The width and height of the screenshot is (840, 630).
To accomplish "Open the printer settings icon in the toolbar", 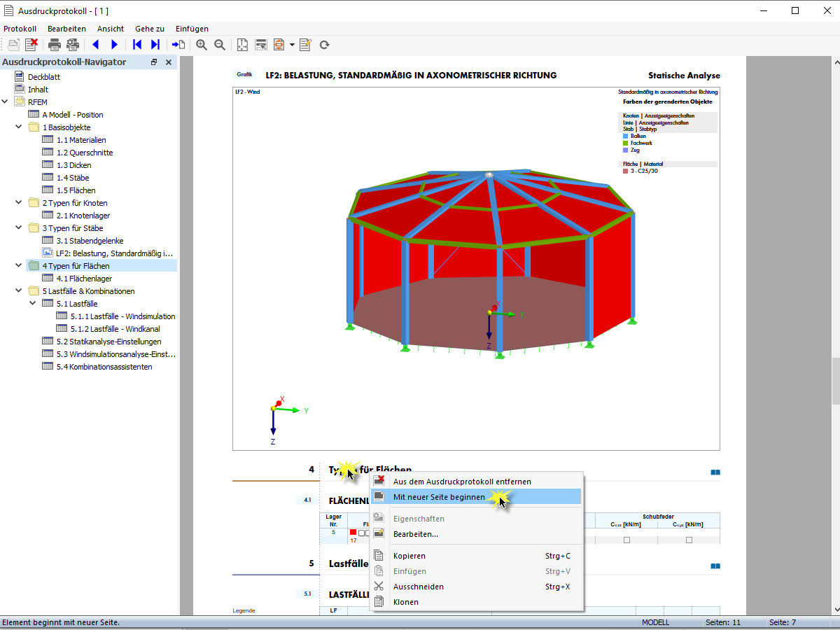I will (x=73, y=45).
